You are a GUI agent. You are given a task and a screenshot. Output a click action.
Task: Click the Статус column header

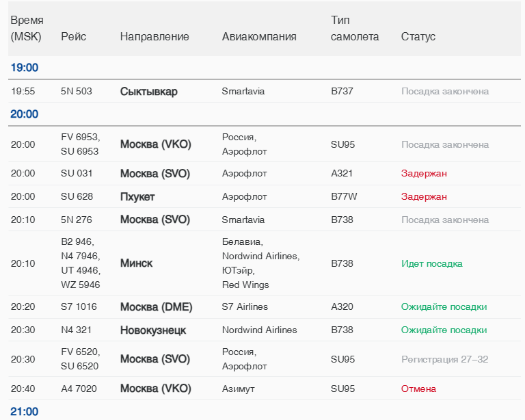[418, 36]
